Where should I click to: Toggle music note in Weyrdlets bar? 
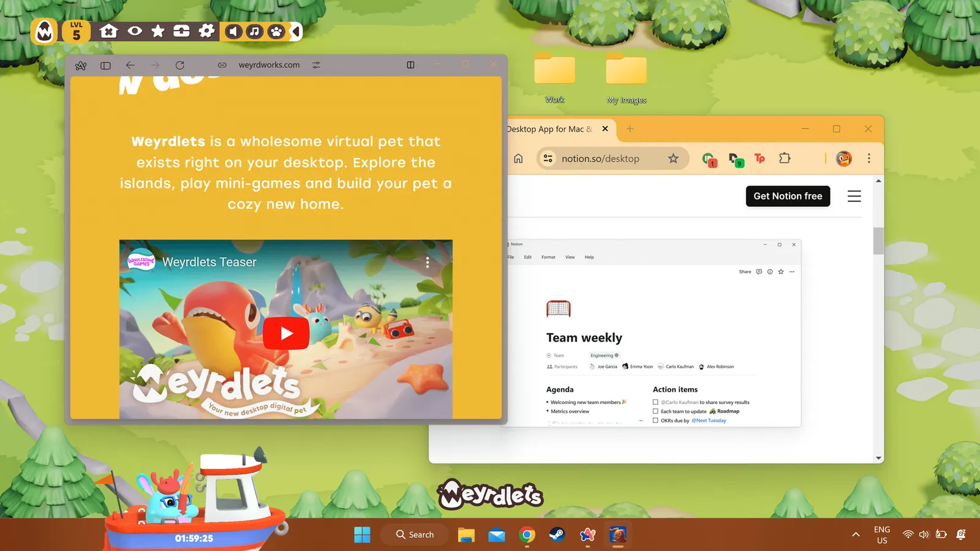[255, 31]
